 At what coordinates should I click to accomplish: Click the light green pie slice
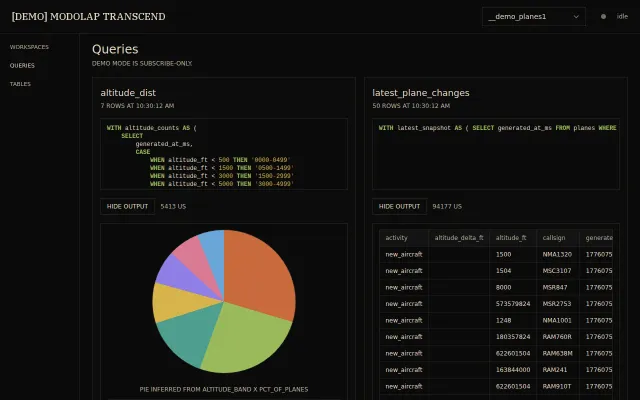(x=249, y=339)
